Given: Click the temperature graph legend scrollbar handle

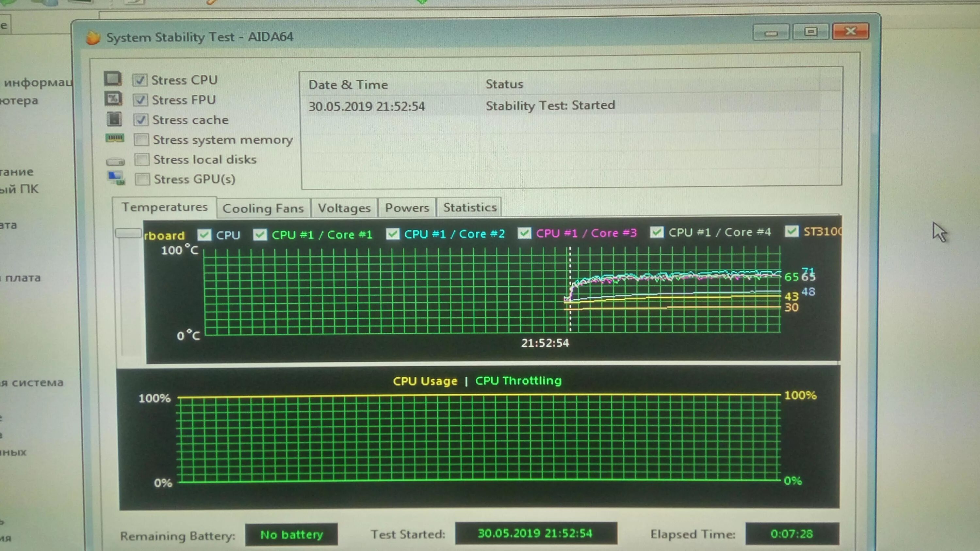Looking at the screenshot, I should [128, 233].
